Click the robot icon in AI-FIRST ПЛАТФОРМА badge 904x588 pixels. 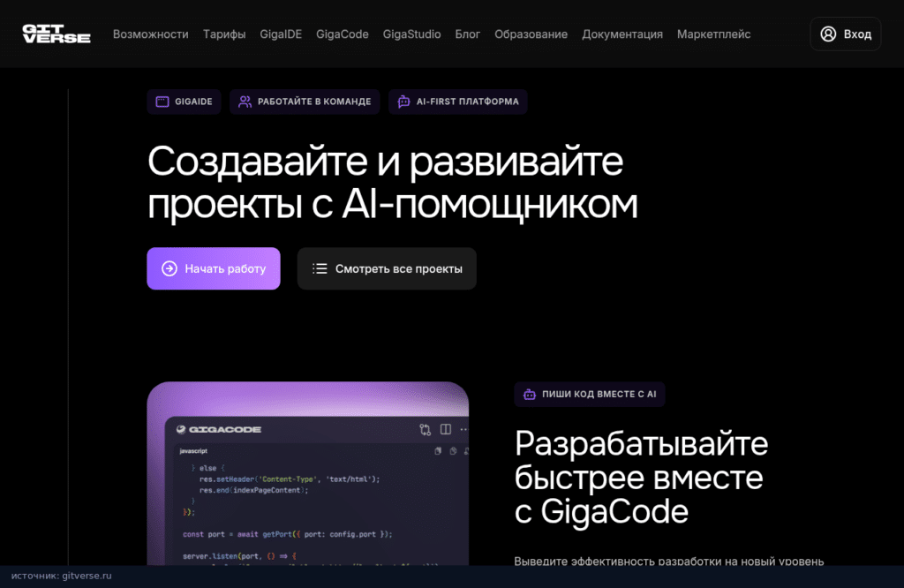tap(403, 102)
